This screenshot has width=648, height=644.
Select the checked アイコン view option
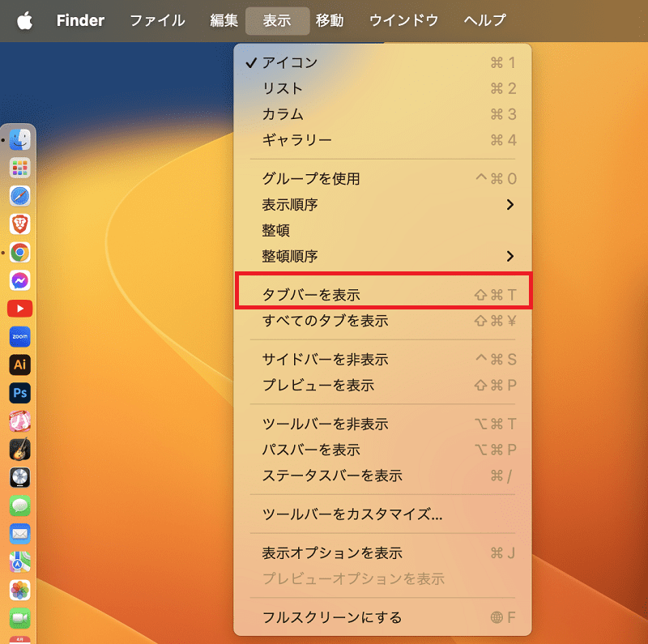coord(382,63)
